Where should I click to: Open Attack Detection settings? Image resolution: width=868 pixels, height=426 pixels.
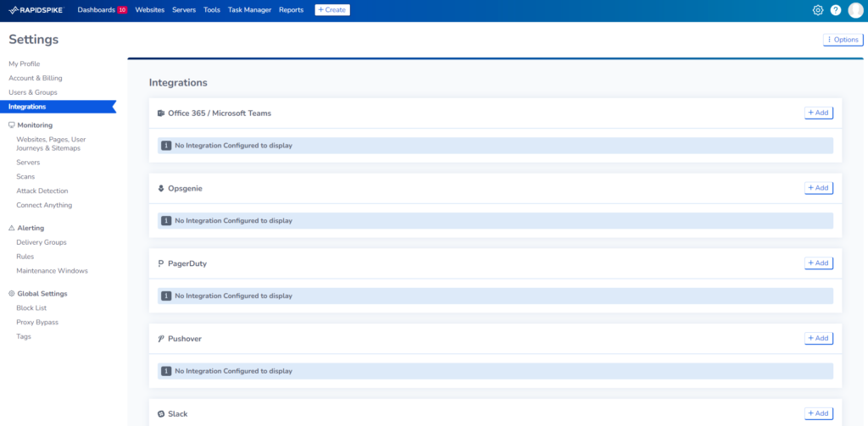(42, 191)
